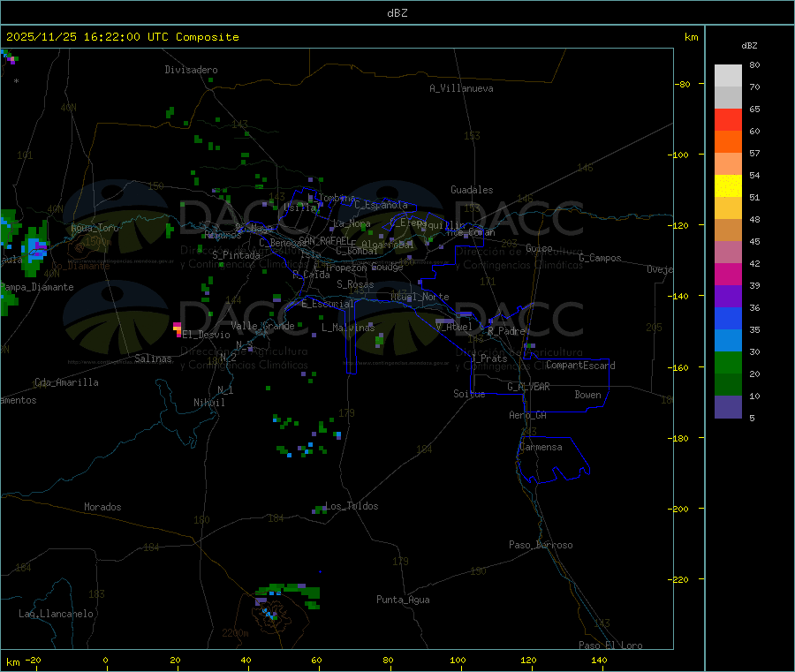Viewport: 795px width, 672px height.
Task: Click the timestamp 2025/11/25 16:22:00 UTC Composite
Action: click(122, 37)
